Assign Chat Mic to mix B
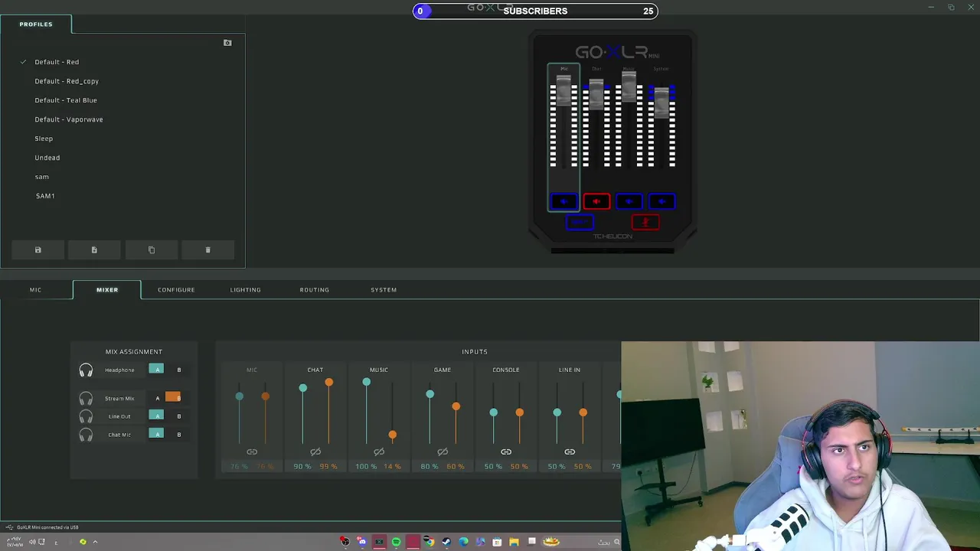 click(x=179, y=435)
